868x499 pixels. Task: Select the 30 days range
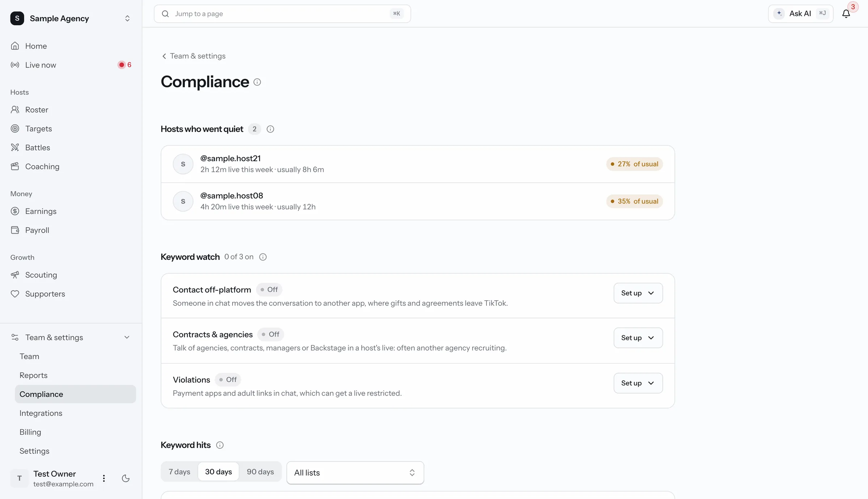(x=218, y=472)
